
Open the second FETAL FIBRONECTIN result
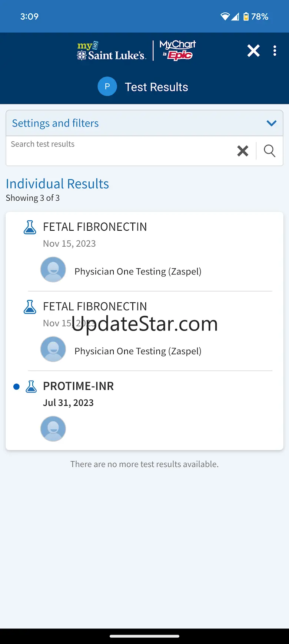pos(95,306)
